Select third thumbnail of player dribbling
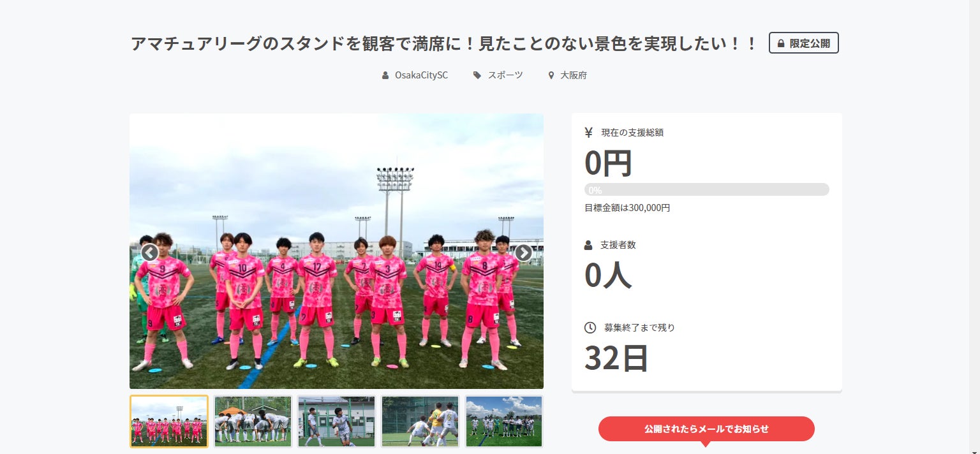980x454 pixels. [x=336, y=421]
